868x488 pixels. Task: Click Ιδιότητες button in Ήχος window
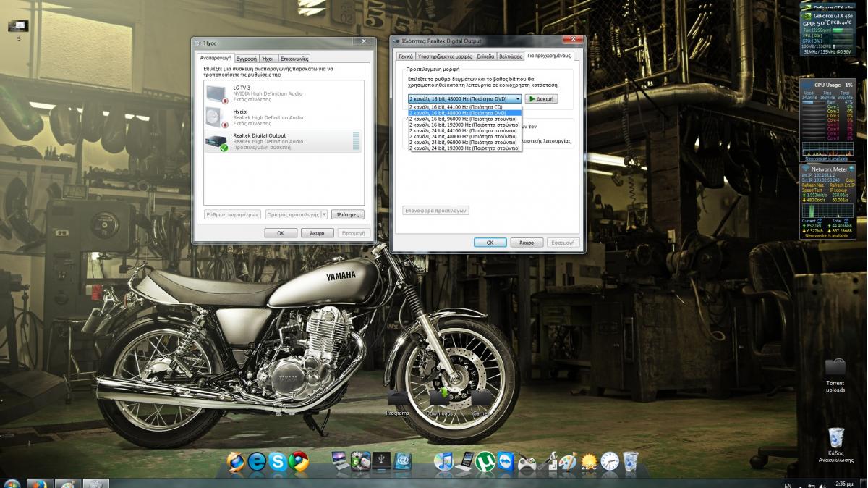347,215
